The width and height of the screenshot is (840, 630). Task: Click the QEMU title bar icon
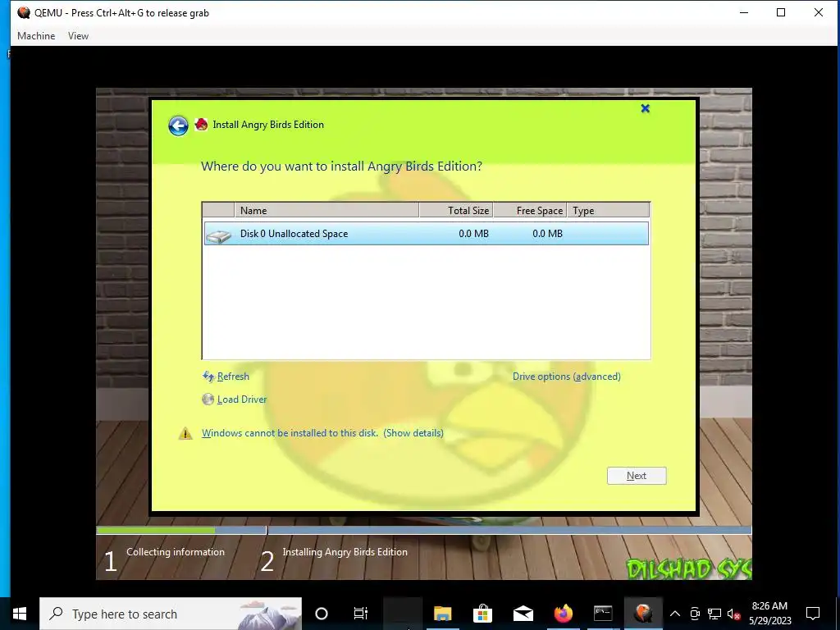point(24,12)
